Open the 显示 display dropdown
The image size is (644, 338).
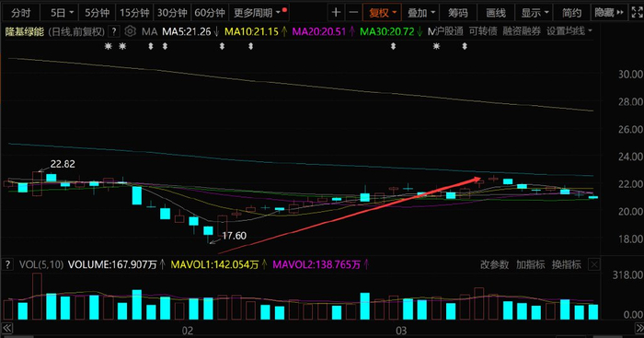535,13
